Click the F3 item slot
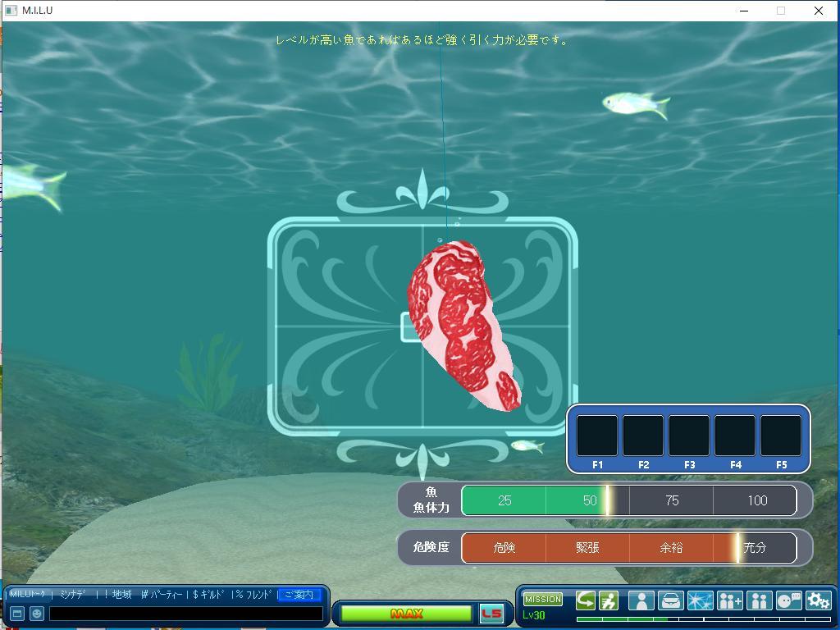840x630 pixels. coord(689,436)
